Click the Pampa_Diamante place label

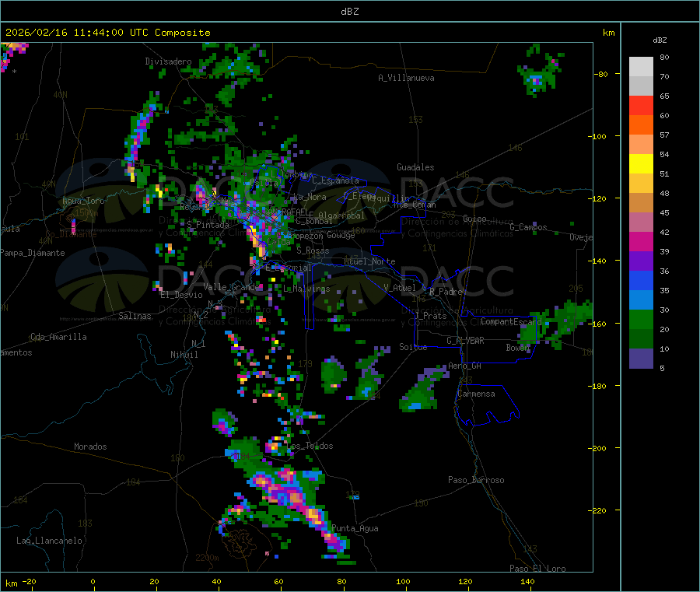(32, 253)
